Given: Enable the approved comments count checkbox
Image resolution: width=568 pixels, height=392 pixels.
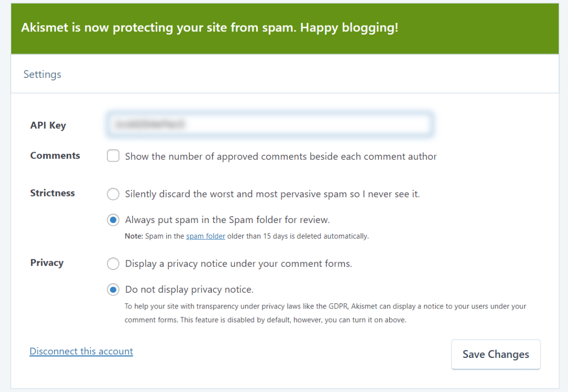Looking at the screenshot, I should pos(113,156).
